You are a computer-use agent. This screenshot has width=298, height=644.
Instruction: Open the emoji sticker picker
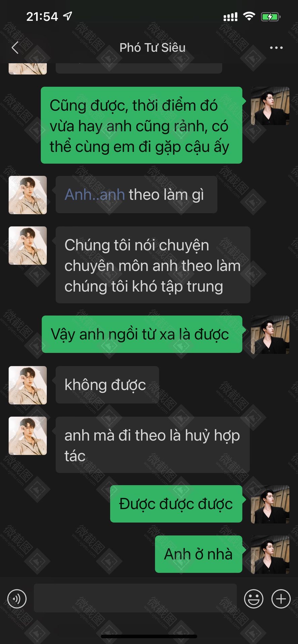(254, 598)
